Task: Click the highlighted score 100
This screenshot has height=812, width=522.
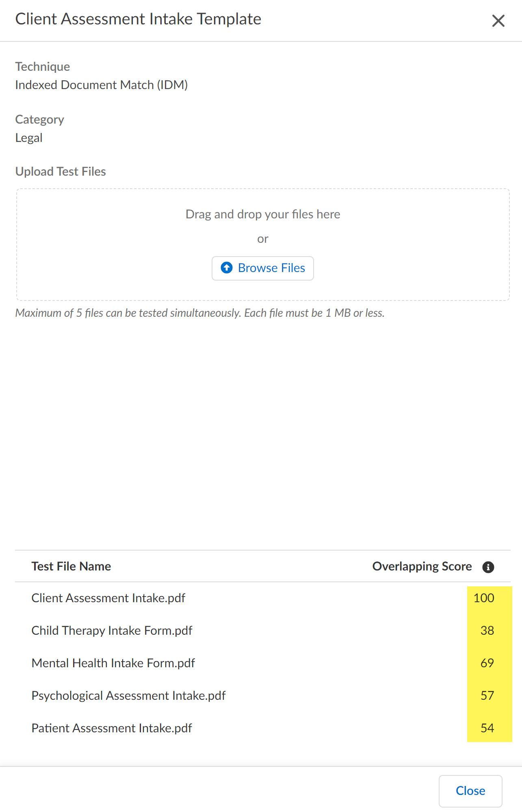Action: click(483, 598)
